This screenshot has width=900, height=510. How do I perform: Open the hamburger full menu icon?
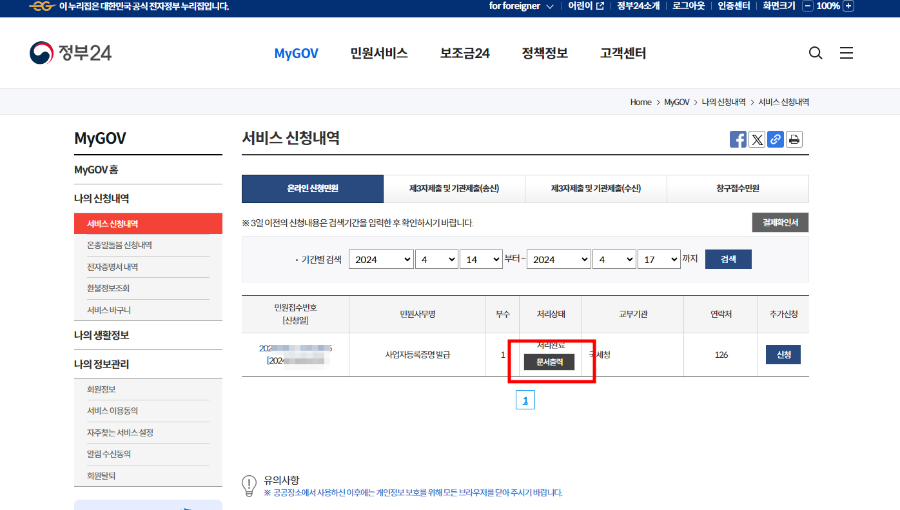[x=846, y=53]
